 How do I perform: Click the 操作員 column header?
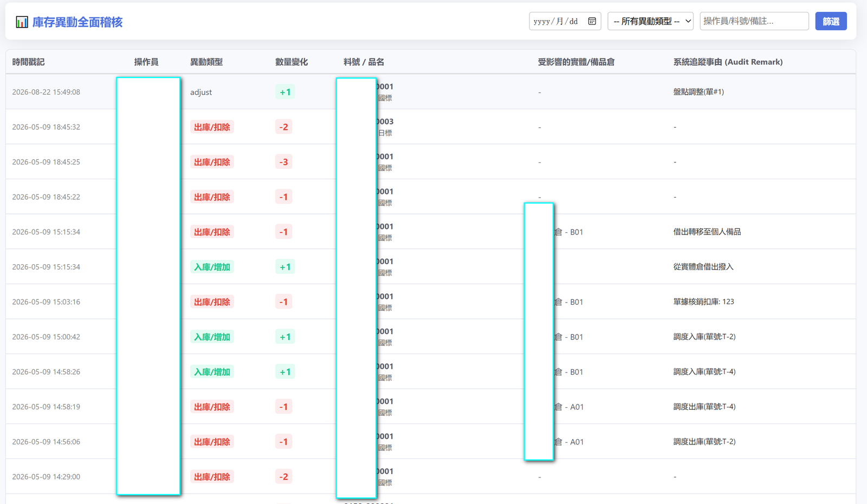click(x=146, y=62)
